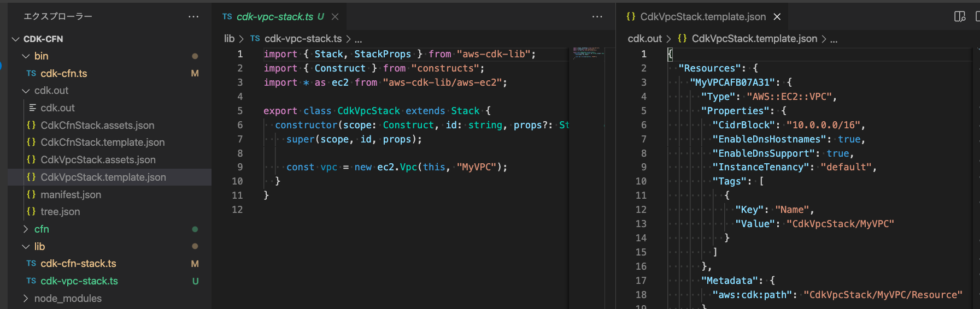Click the TS icon on the cdk-vpc-stack.ts tab
Image resolution: width=980 pixels, height=309 pixels.
pyautogui.click(x=227, y=17)
